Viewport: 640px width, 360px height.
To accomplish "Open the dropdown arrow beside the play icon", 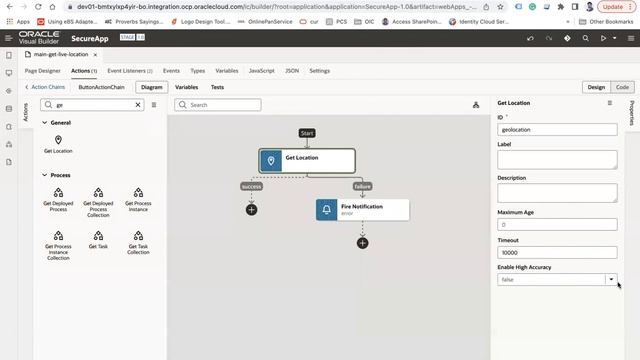I will tap(615, 38).
